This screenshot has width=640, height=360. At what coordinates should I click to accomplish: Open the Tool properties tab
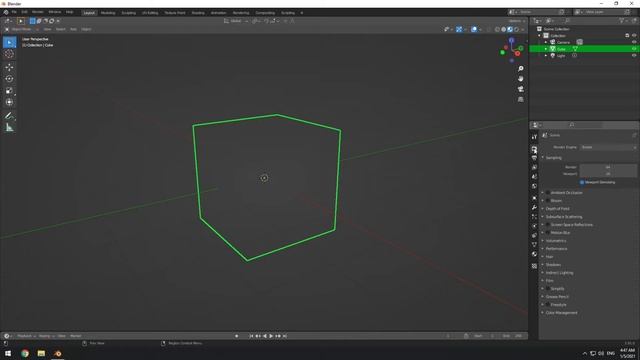coord(534,137)
